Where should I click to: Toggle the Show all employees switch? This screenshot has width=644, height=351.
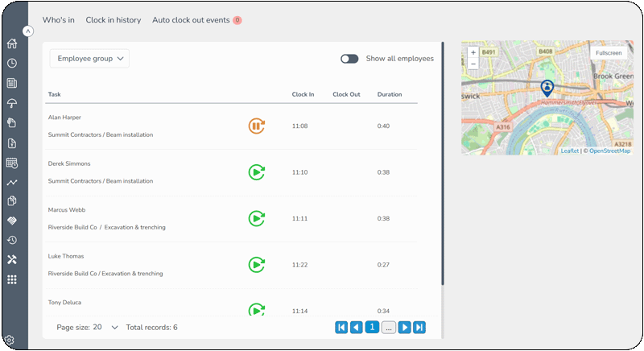coord(349,59)
